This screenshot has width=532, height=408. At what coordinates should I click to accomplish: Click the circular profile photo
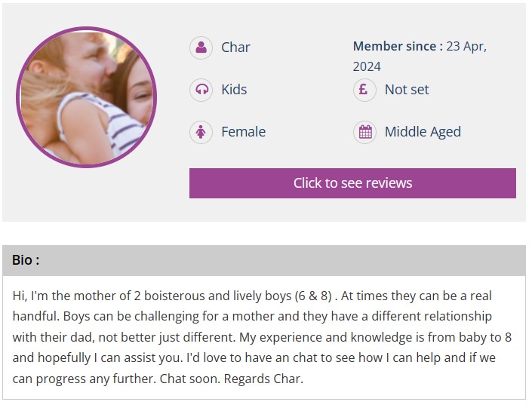85,97
